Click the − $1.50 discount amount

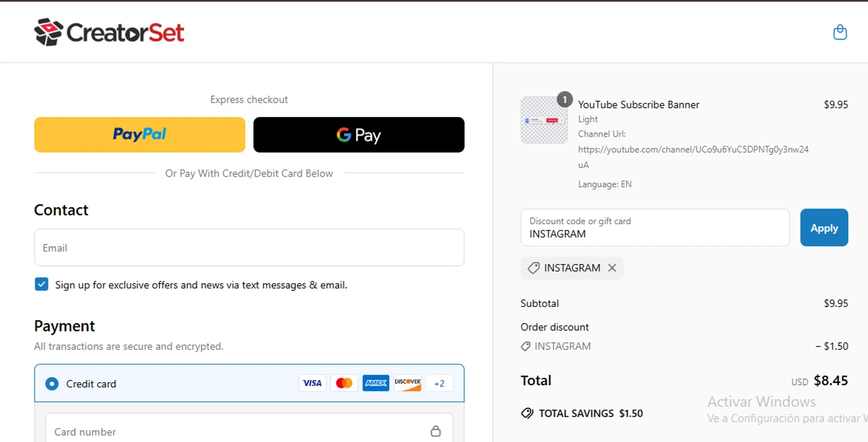click(x=832, y=346)
